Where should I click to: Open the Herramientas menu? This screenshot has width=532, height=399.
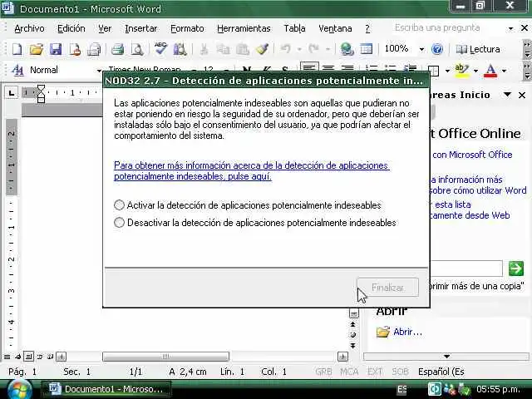click(244, 28)
